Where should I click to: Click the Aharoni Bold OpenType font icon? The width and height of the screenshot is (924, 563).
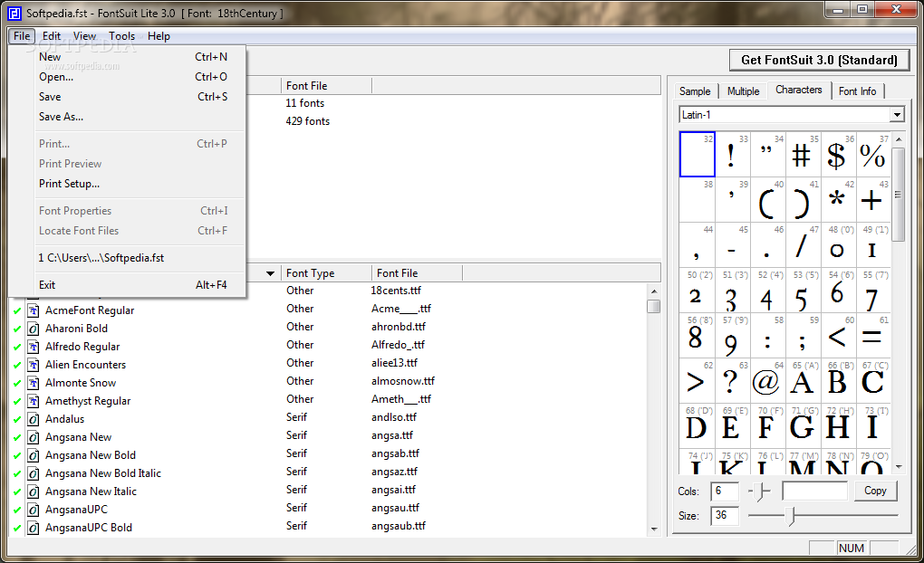tap(34, 329)
